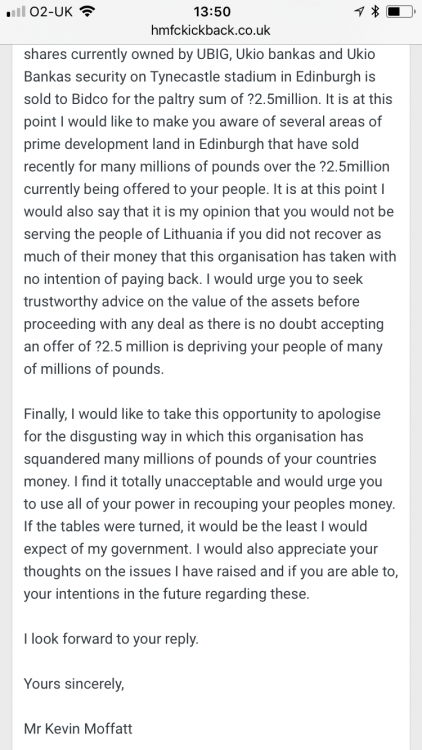
Task: Tap the cellular signal bars icon
Action: (x=16, y=11)
